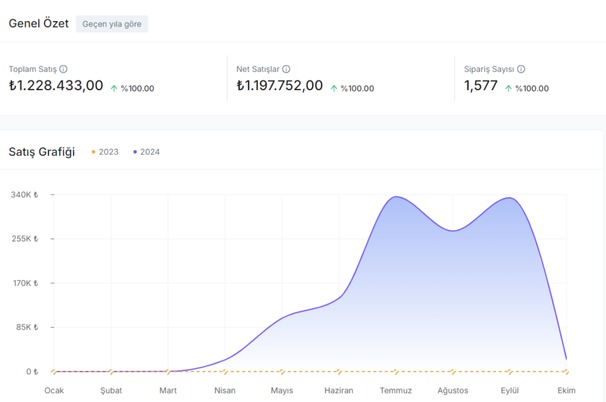The width and height of the screenshot is (606, 402).
Task: Toggle the 2024 series in the legend
Action: tap(146, 152)
